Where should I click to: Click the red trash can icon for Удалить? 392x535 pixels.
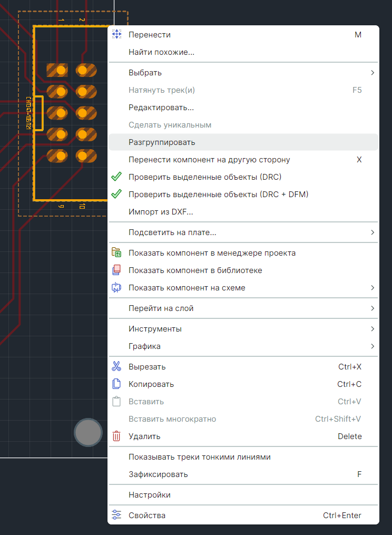click(116, 436)
